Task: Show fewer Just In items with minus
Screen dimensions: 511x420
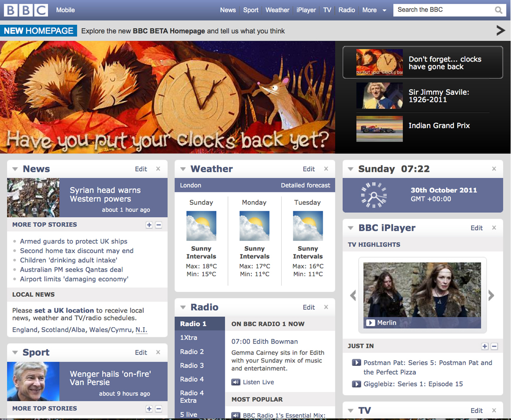Action: click(494, 346)
